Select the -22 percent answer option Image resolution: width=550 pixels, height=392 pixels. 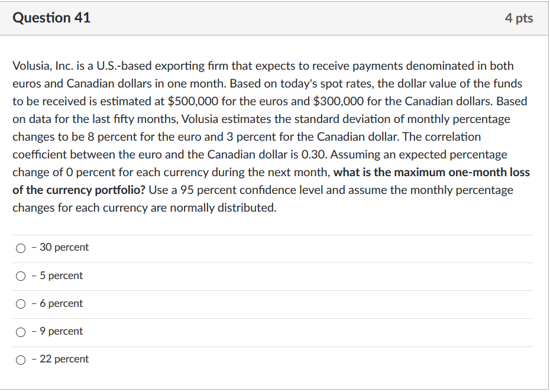(20, 359)
